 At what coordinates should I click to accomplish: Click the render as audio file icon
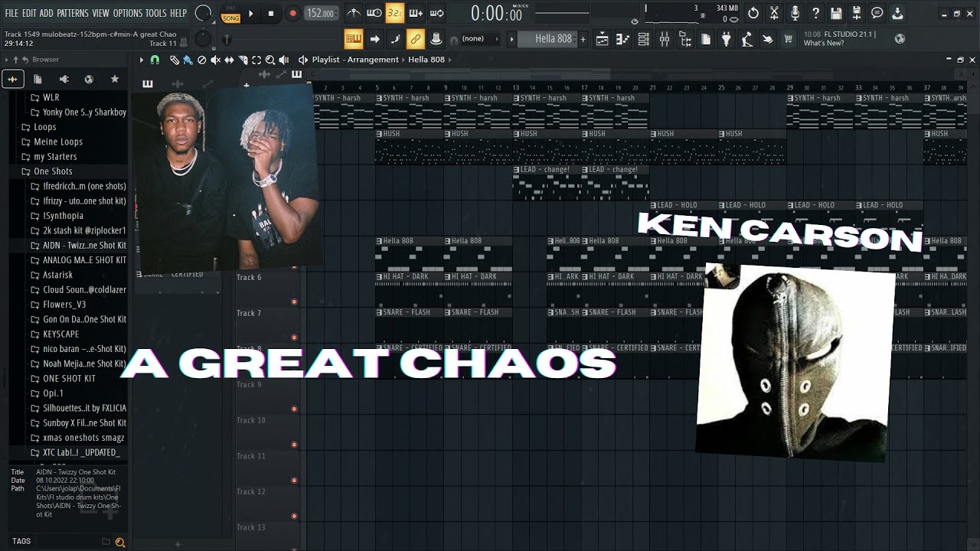tap(857, 13)
